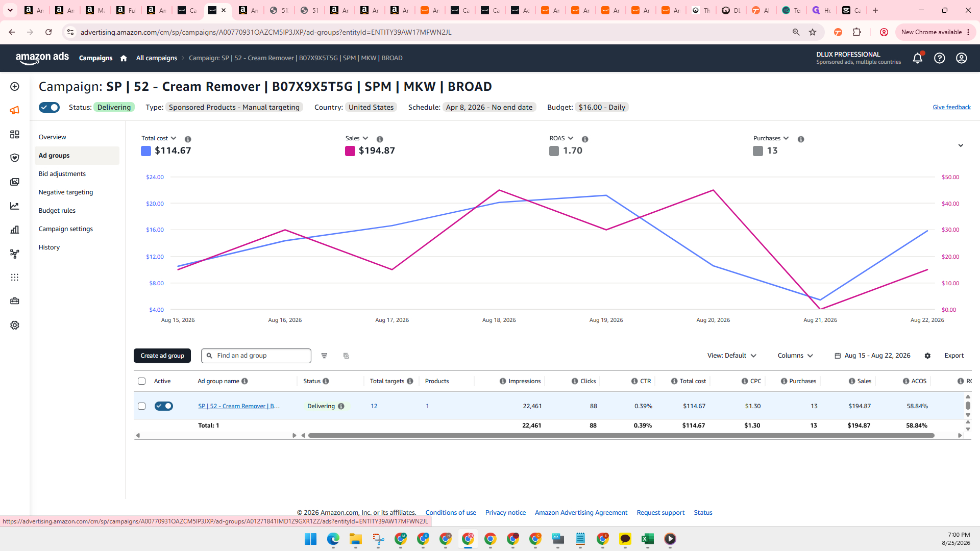Viewport: 980px width, 551px height.
Task: Click the briefcase icon in left sidebar
Action: 15,301
